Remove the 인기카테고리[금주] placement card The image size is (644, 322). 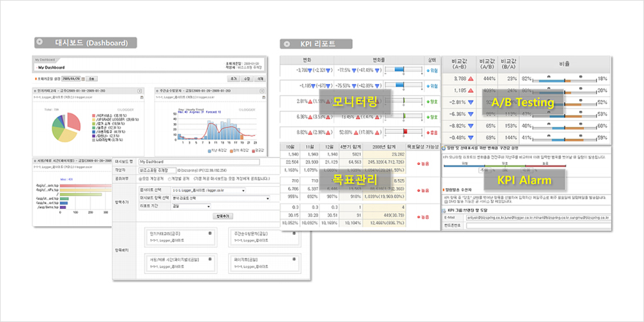(210, 233)
